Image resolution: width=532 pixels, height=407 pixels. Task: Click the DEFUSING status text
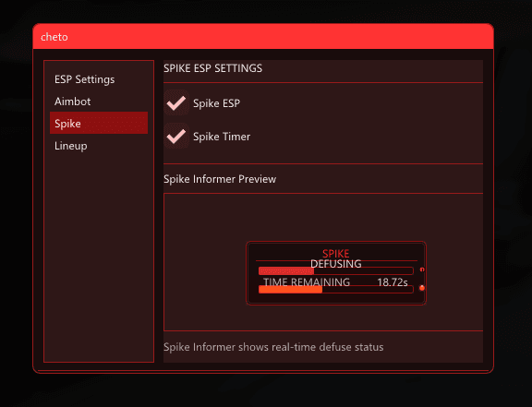pyautogui.click(x=336, y=264)
